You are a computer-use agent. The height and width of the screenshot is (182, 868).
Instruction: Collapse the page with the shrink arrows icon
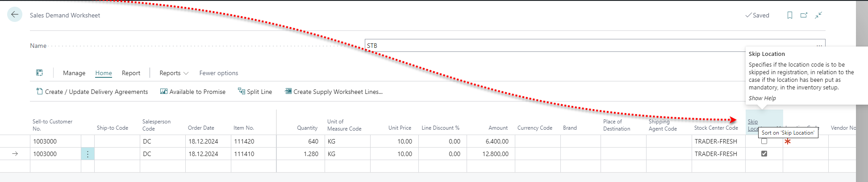tap(818, 15)
